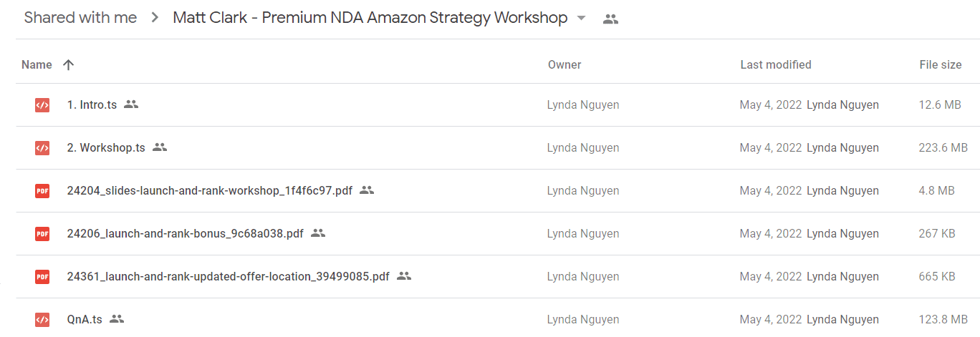Click the code file icon for 1. Intro.ts
Image resolution: width=980 pixels, height=337 pixels.
(x=42, y=105)
